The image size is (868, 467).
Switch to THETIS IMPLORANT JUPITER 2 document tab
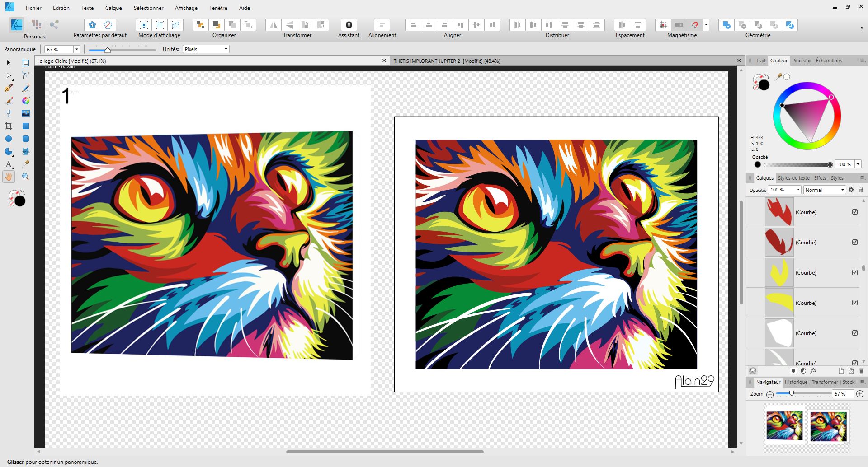(x=447, y=61)
